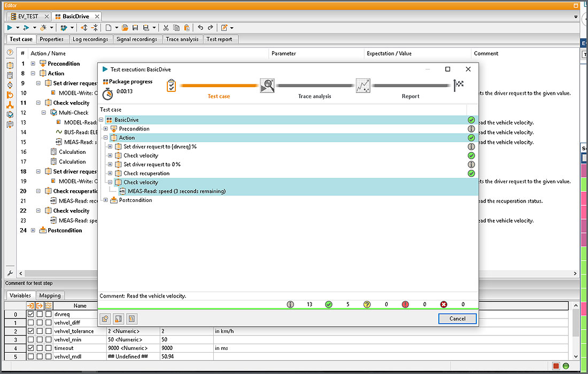Viewport: 588px width, 374px height.
Task: Click the help question mark sidebar icon
Action: pos(10,53)
